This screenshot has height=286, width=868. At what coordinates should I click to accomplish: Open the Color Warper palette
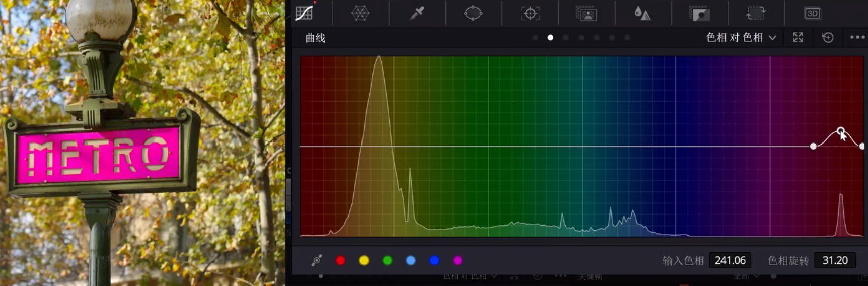click(x=360, y=13)
